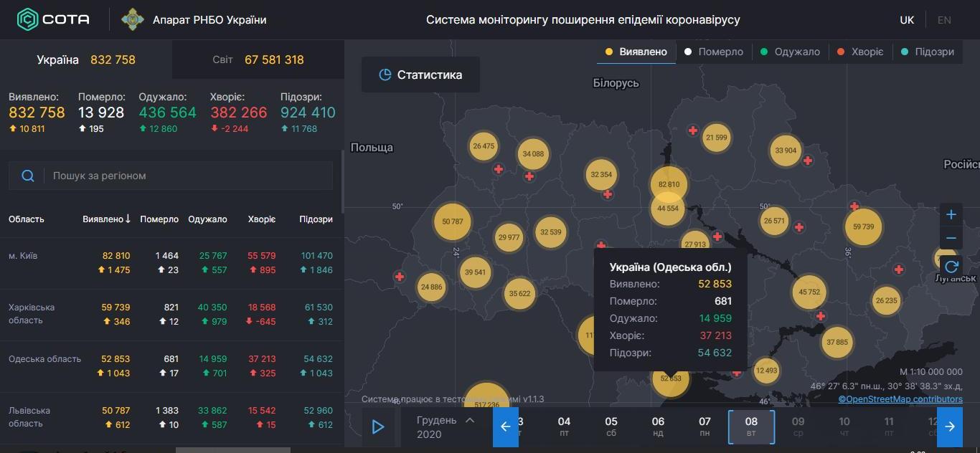Screen dimensions: 980x453
Task: Sort table by Виявлено column
Action: [x=107, y=219]
